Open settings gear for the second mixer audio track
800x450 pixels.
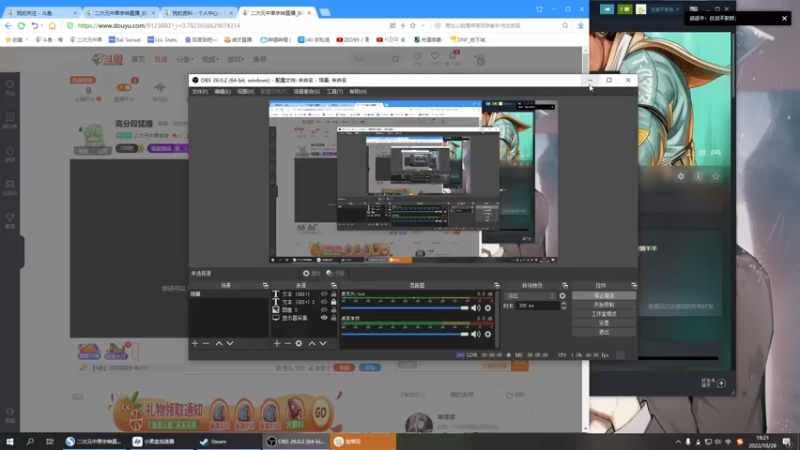pos(488,334)
